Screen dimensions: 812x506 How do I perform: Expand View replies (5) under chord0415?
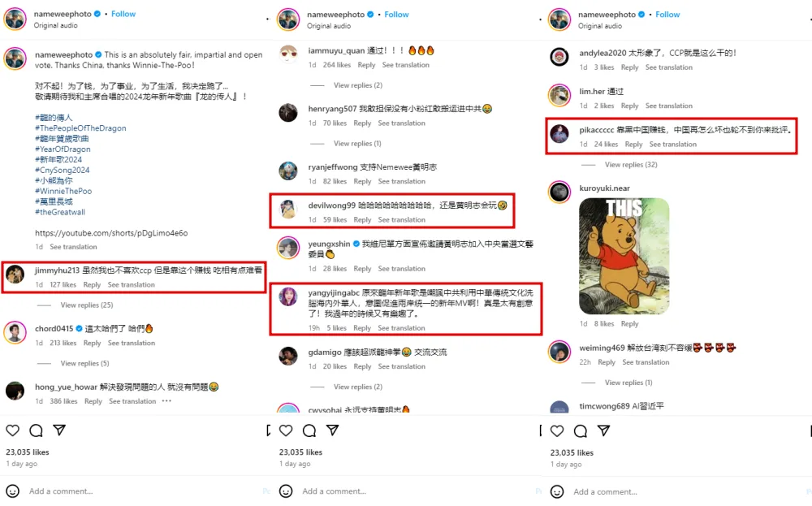[x=85, y=364]
